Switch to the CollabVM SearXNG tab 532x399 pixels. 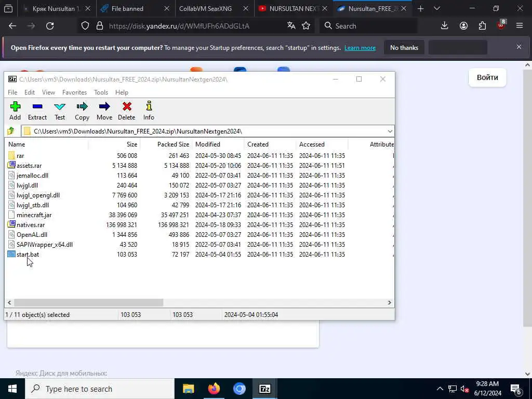(215, 8)
